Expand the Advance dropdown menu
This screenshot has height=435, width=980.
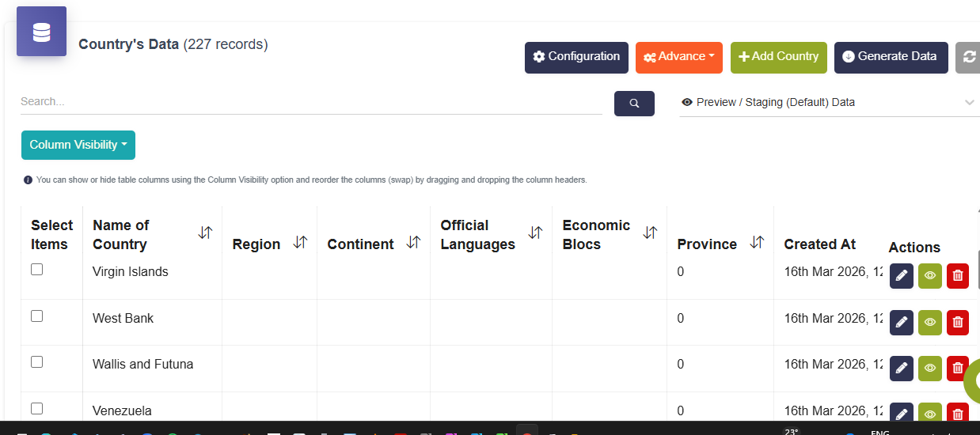click(x=678, y=57)
